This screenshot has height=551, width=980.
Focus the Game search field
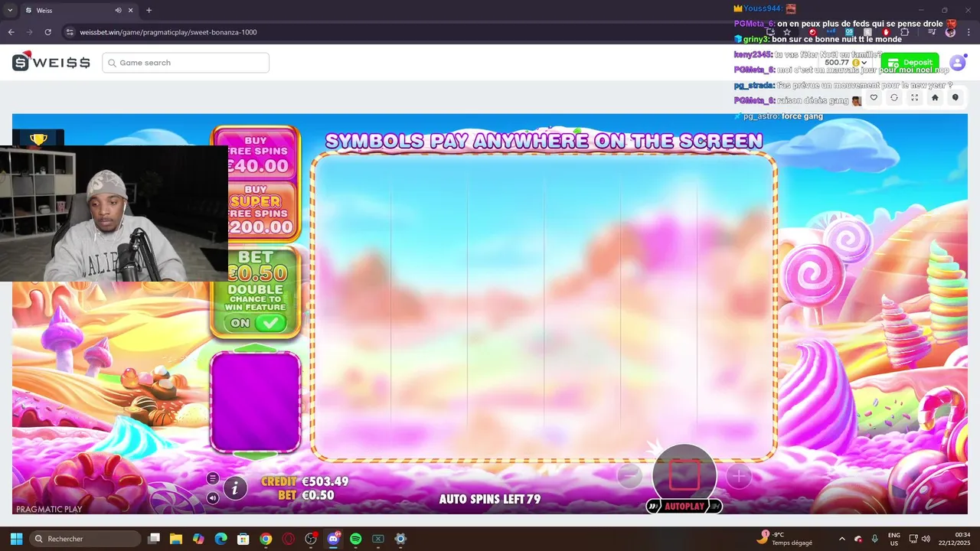pyautogui.click(x=185, y=63)
